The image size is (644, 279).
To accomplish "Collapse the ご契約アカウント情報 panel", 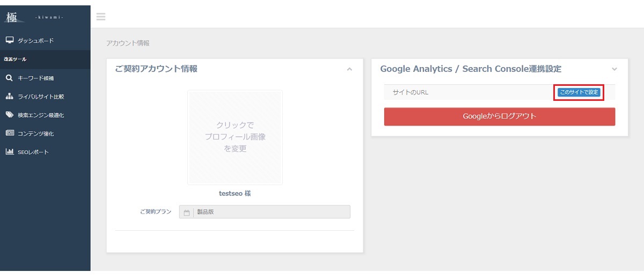I will coord(349,69).
